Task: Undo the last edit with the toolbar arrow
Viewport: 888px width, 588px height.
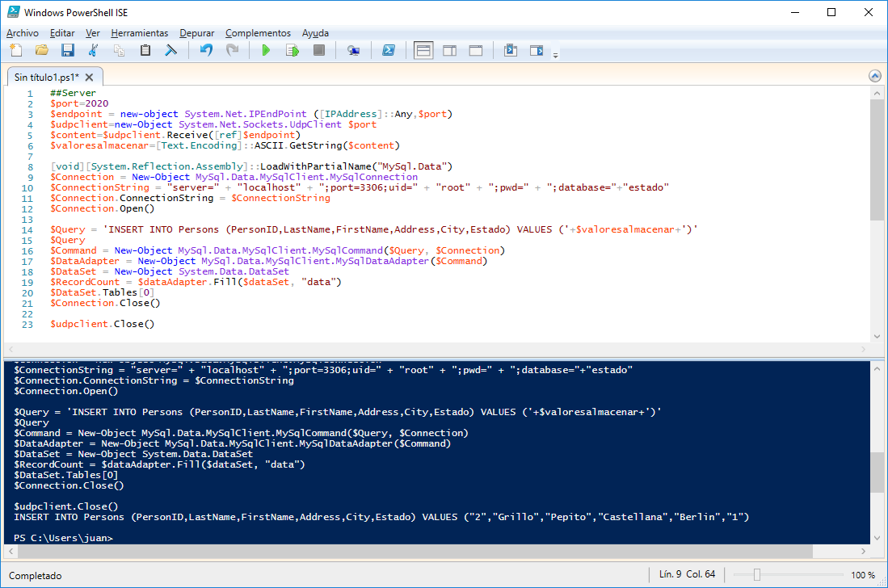Action: [x=206, y=51]
